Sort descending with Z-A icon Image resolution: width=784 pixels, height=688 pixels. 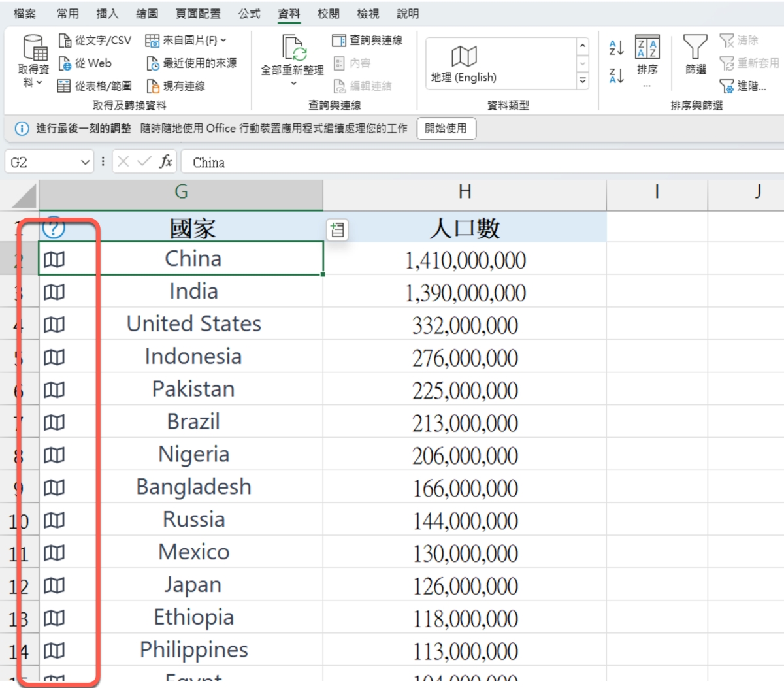616,76
